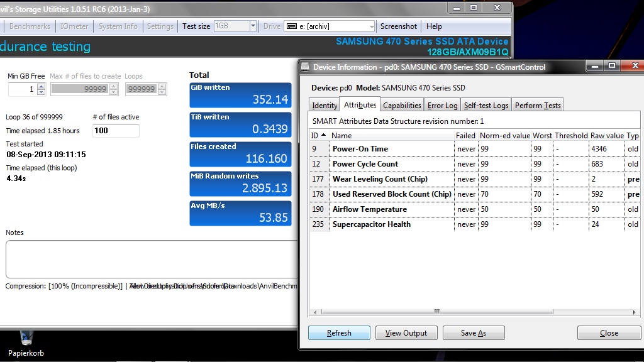Image resolution: width=644 pixels, height=362 pixels.
Task: Click the View Output button
Action: pyautogui.click(x=406, y=333)
